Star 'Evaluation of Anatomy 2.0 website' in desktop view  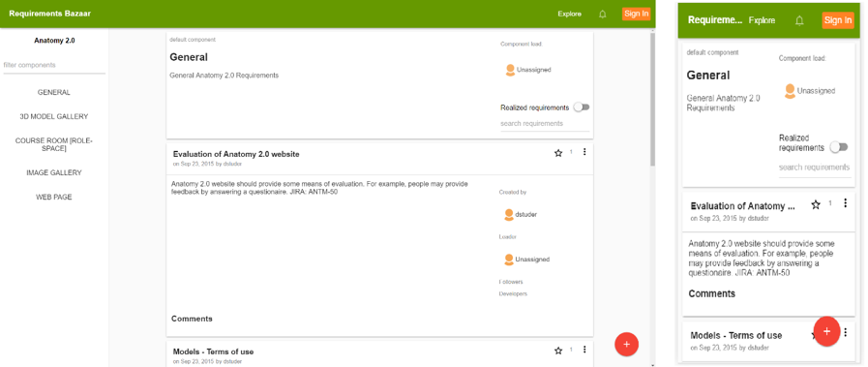[558, 153]
